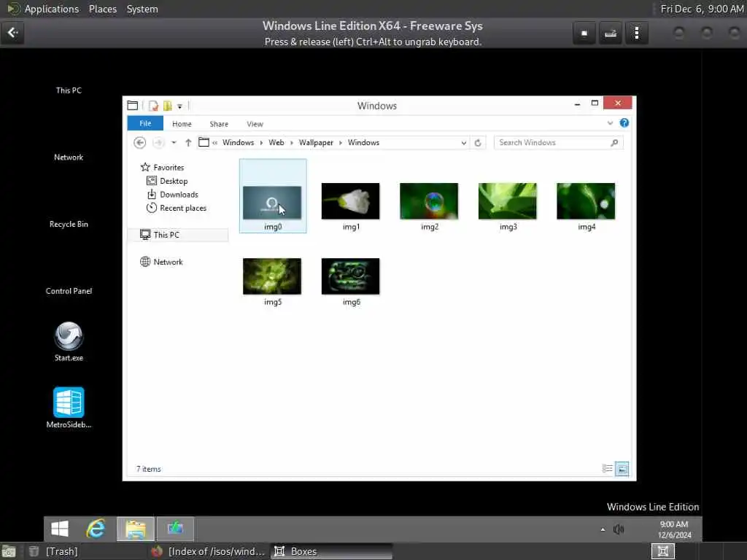Image resolution: width=747 pixels, height=560 pixels.
Task: Click the Wallpaper breadcrumb in address bar
Action: [x=316, y=142]
